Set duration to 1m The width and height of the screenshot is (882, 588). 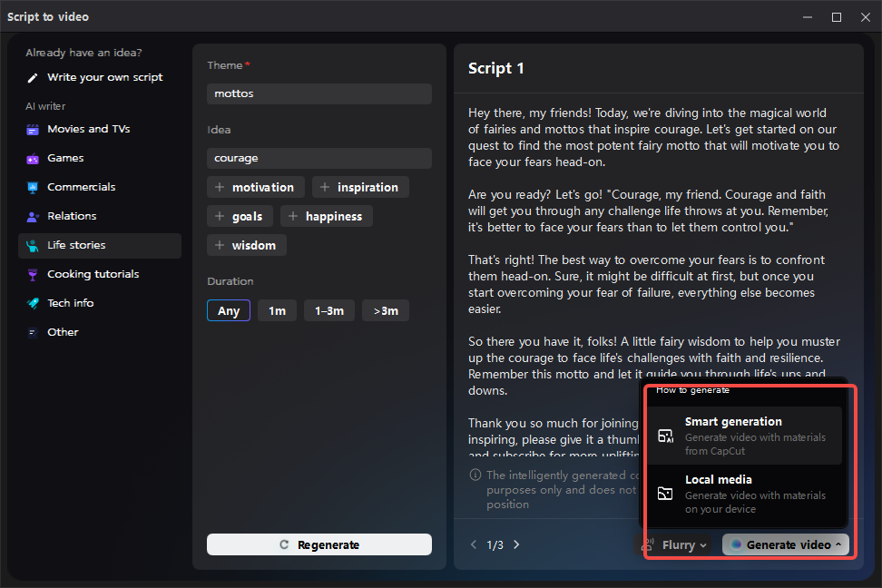(x=277, y=311)
